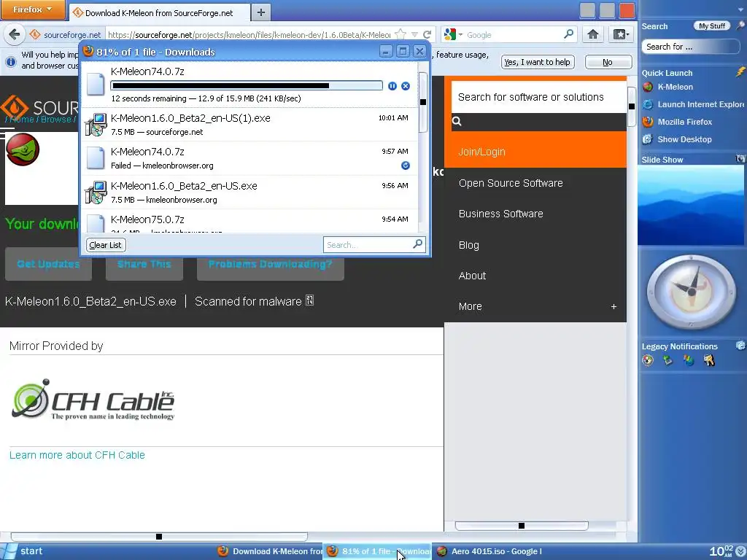Select K-Meleon1.6.0_Beta2_en-US.exe download entry
The image size is (747, 560).
pos(249,192)
